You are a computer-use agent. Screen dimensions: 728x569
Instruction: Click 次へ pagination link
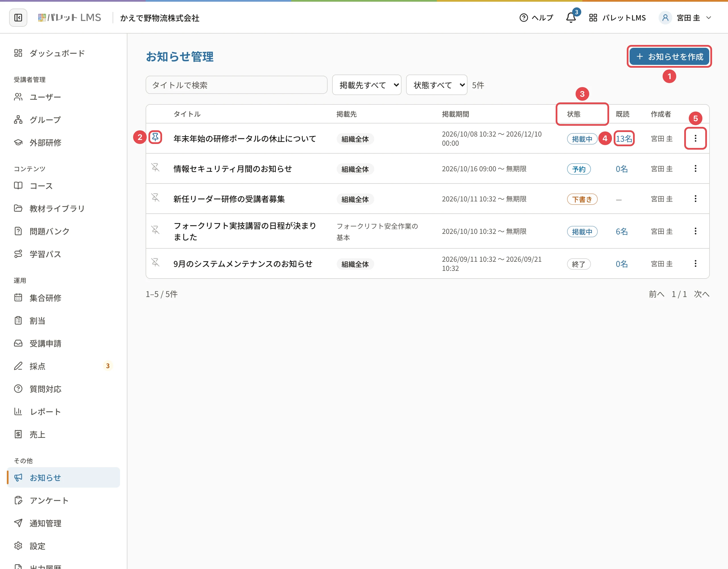pos(702,294)
